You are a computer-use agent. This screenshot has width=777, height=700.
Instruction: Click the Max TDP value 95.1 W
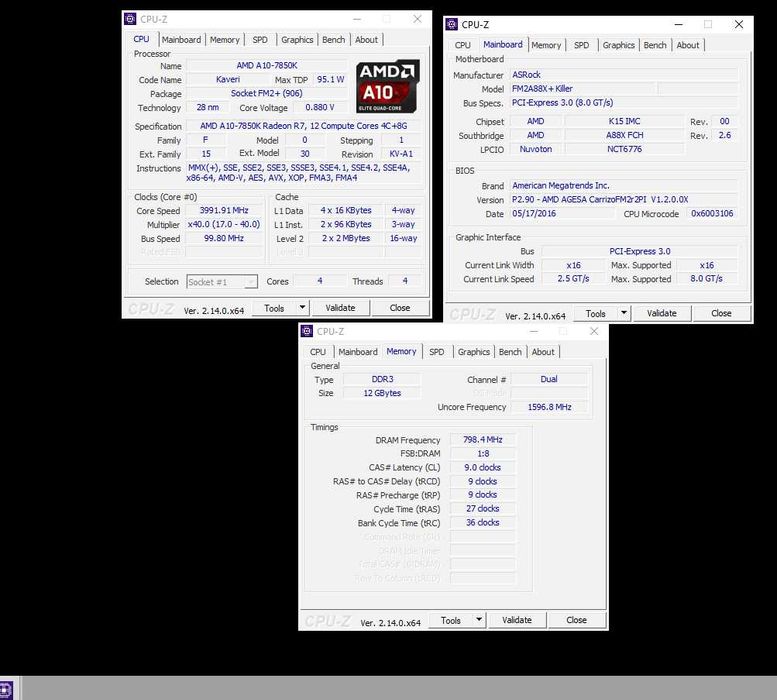(331, 79)
